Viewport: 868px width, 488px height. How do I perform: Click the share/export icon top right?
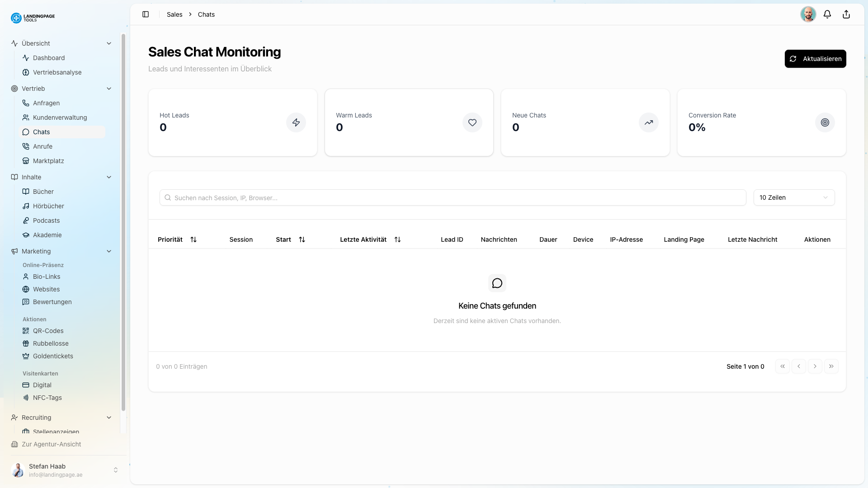[x=846, y=14]
